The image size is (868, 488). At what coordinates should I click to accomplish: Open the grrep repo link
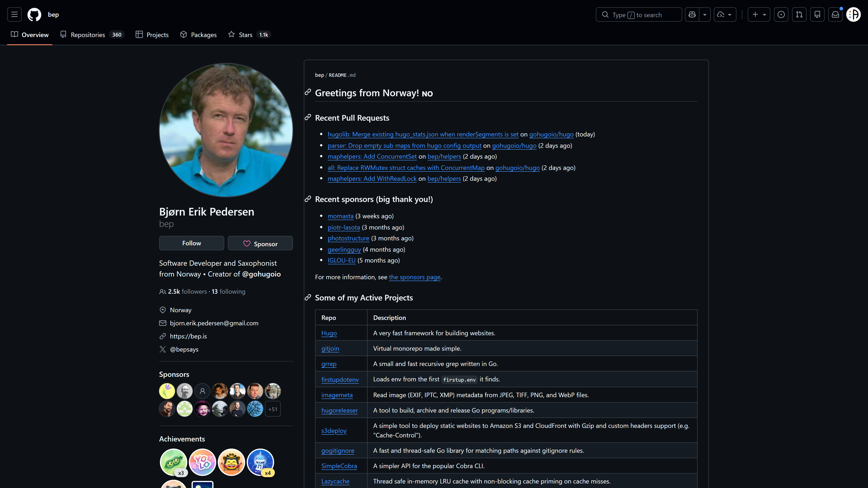(328, 364)
